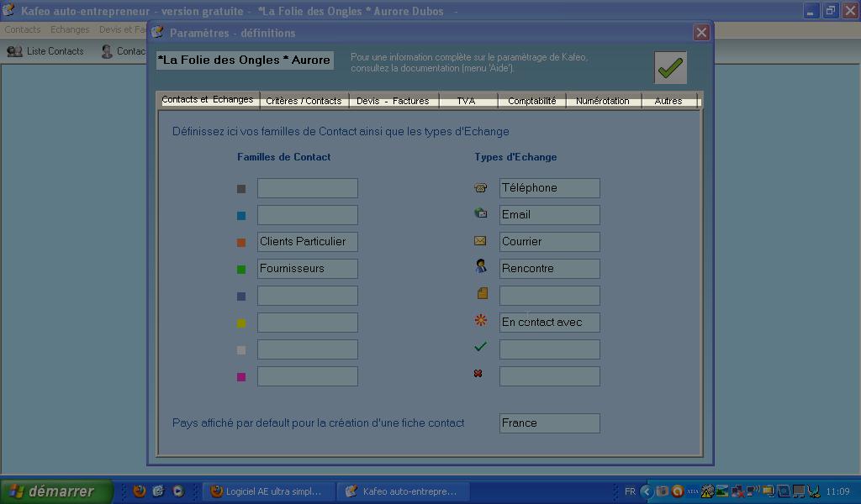Open Firefox from the quick launch bar

pos(140,491)
